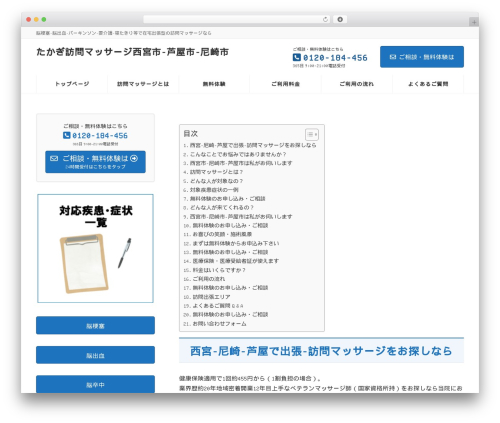Click the 脳出血 sidebar button
Viewport: 500px width, 423px height.
[95, 355]
